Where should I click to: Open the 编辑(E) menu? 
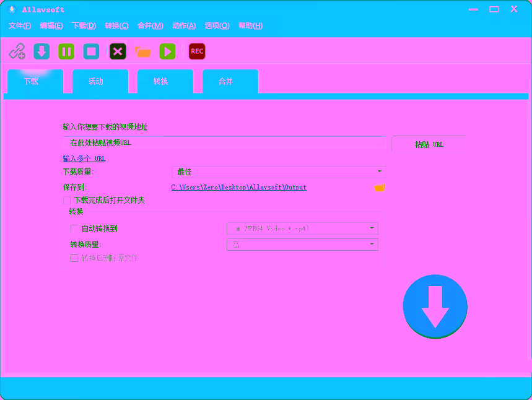coord(51,26)
